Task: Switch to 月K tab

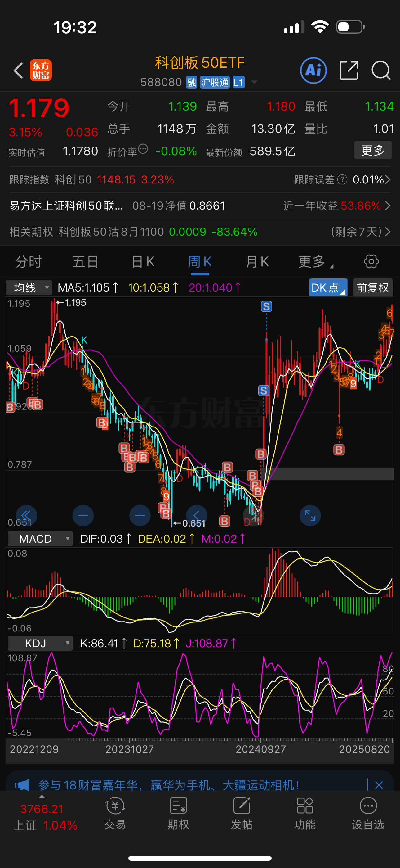Action: tap(257, 262)
